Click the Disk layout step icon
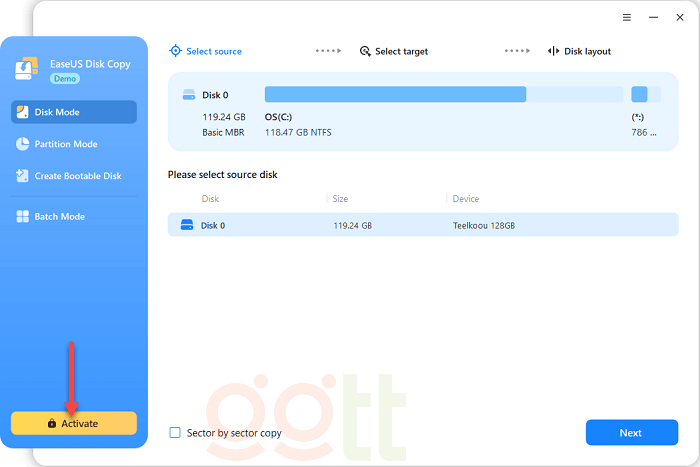The width and height of the screenshot is (700, 467). [x=553, y=51]
